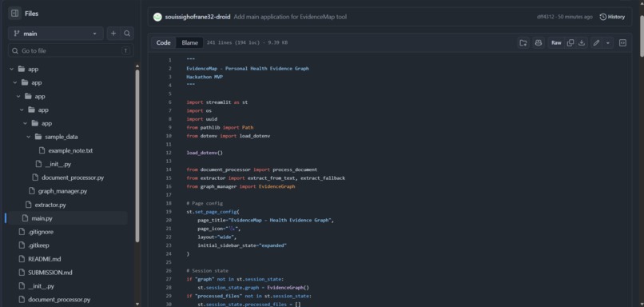
Task: Click the file tree vertical scrollbar
Action: point(137,155)
